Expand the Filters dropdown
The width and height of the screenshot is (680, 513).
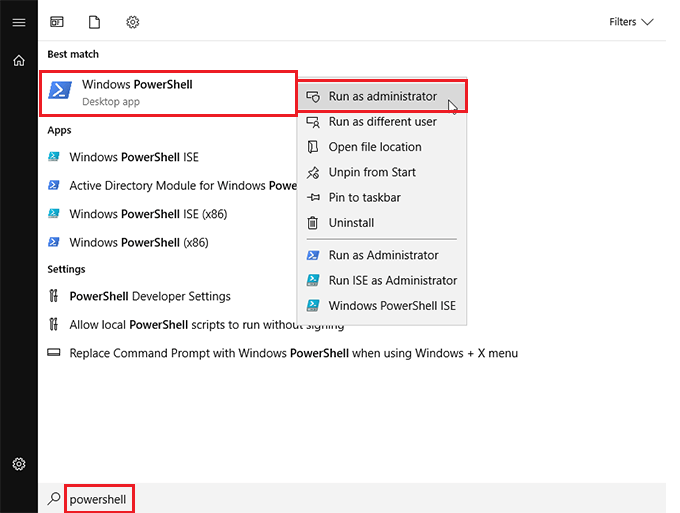631,22
